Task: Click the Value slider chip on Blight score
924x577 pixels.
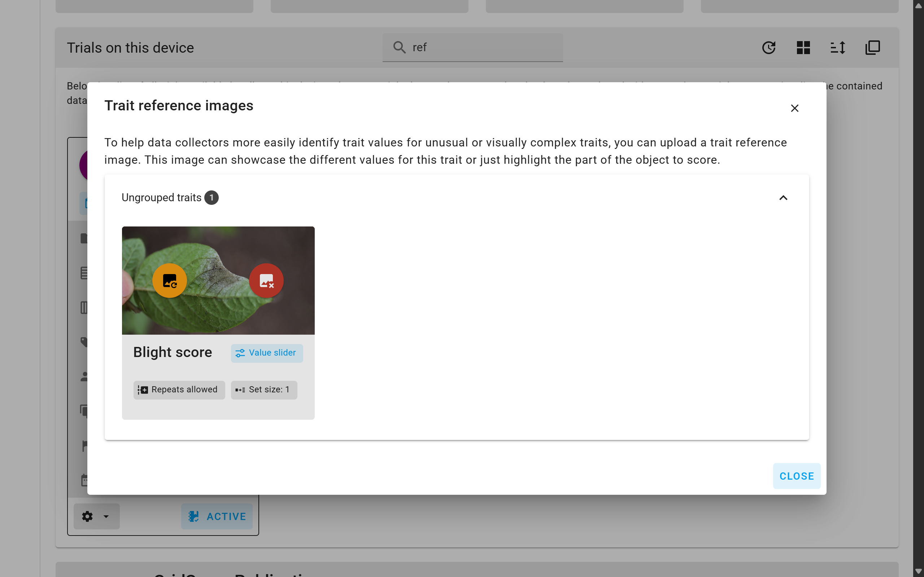Action: coord(266,353)
